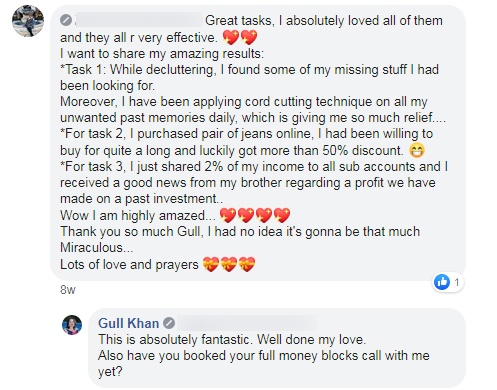Select the "Great tasks" comment text bubble
Screen dimensions: 497x390
[258, 143]
